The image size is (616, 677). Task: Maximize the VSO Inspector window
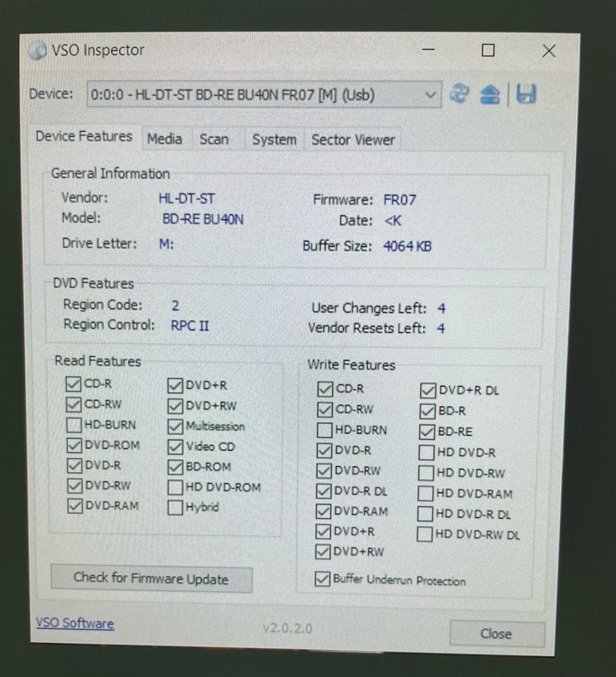pos(488,50)
